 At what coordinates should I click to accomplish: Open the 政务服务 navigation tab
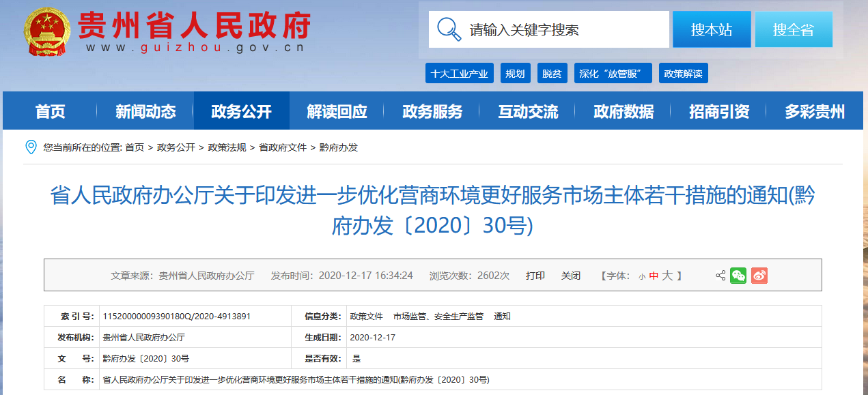(x=432, y=111)
